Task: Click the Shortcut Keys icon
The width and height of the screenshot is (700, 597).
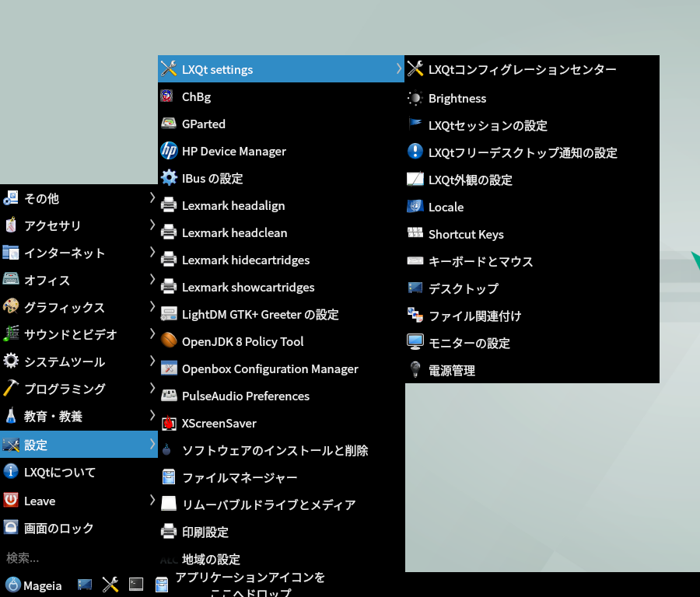Action: tap(415, 232)
